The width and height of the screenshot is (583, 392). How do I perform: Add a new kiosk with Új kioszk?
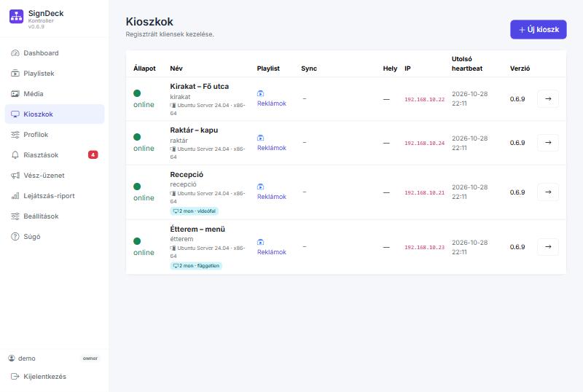[538, 29]
